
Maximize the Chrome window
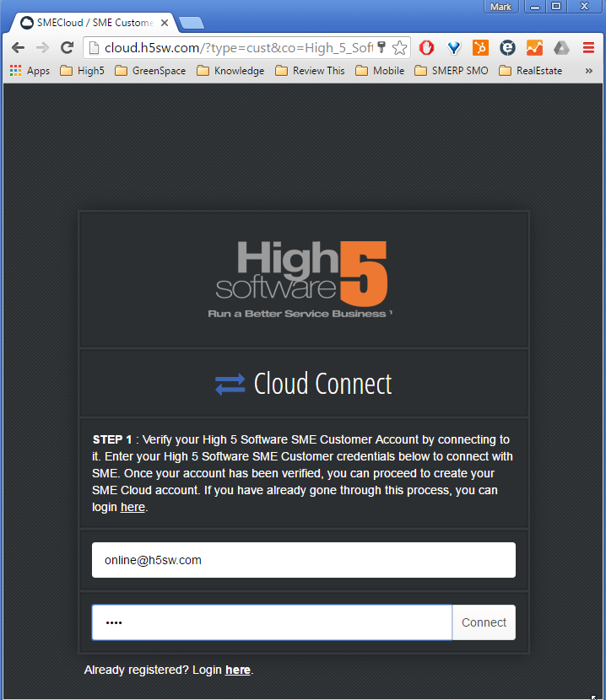coord(556,7)
